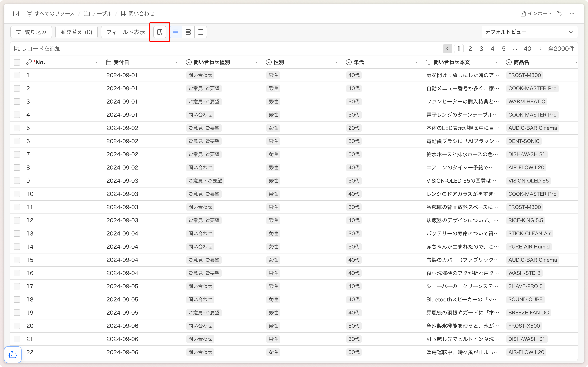The image size is (588, 367).
Task: Toggle the sidebar panel icon
Action: (x=16, y=14)
